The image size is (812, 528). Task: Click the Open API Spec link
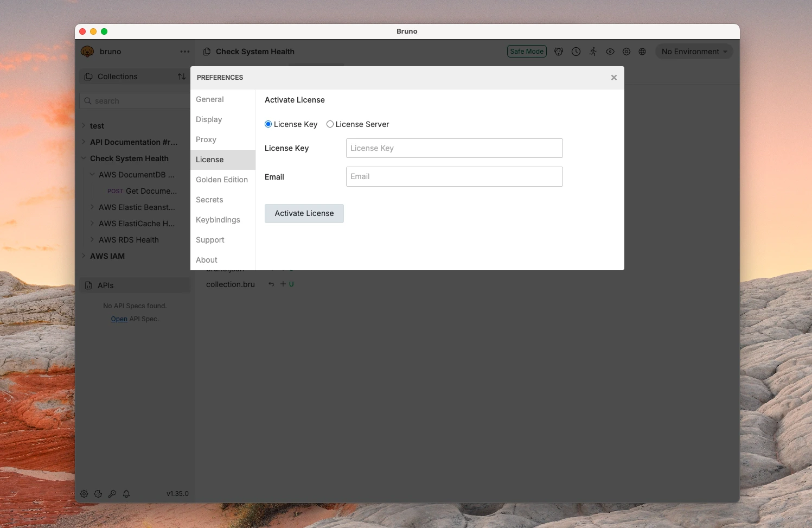click(118, 319)
